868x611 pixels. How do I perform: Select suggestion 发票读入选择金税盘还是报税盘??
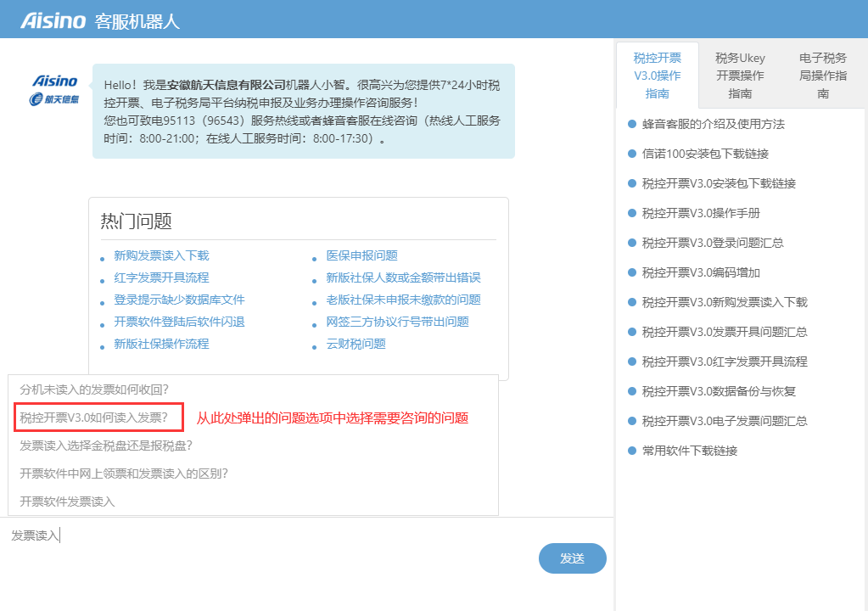(253, 446)
